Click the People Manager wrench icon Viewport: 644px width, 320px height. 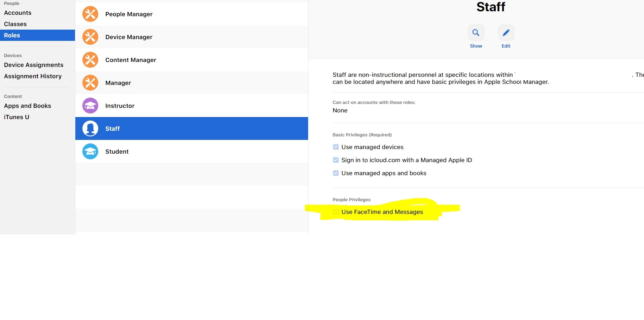(x=90, y=14)
